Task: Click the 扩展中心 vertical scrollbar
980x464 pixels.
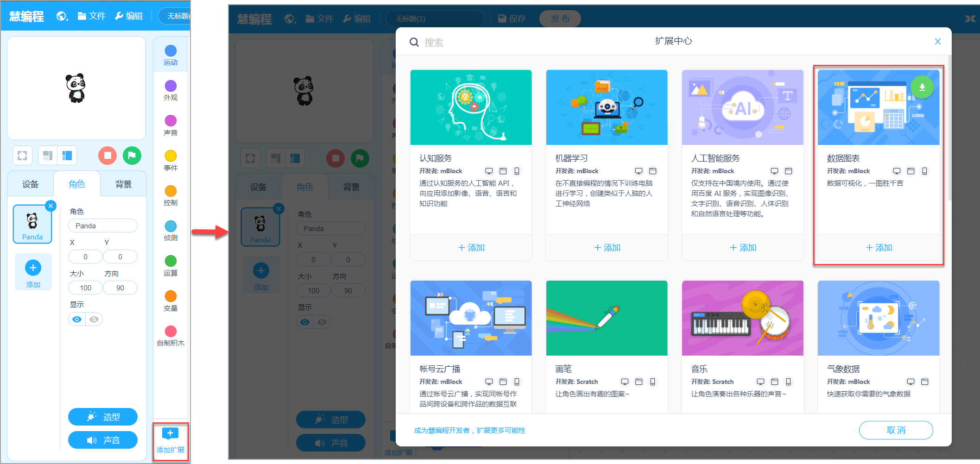Action: [949, 128]
